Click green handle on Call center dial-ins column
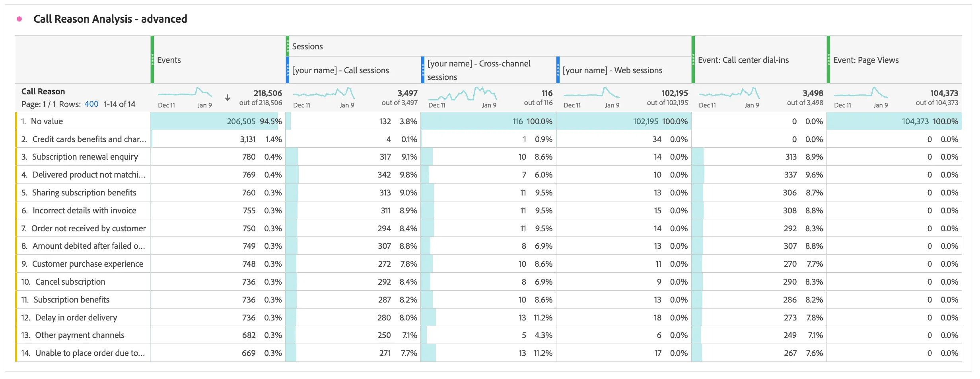This screenshot has width=980, height=379. click(x=693, y=60)
